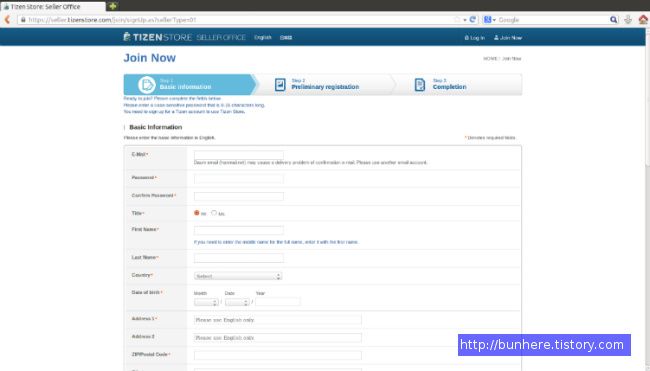Click the browser back arrow button
This screenshot has width=650, height=371.
coord(7,19)
